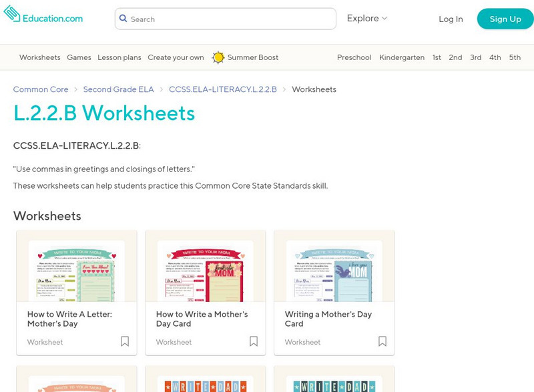Click the 'Worksheets' breadcrumb text
Screen dimensions: 534x392
314,89
